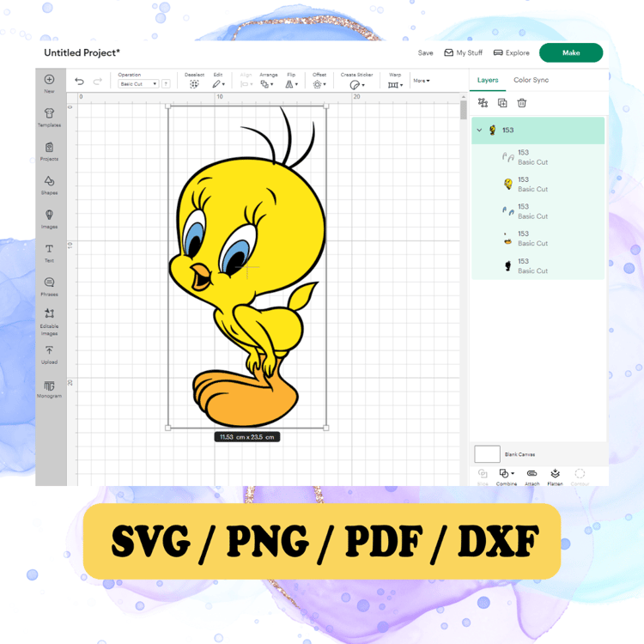Open the Monogram tool
644x644 pixels.
pyautogui.click(x=49, y=389)
